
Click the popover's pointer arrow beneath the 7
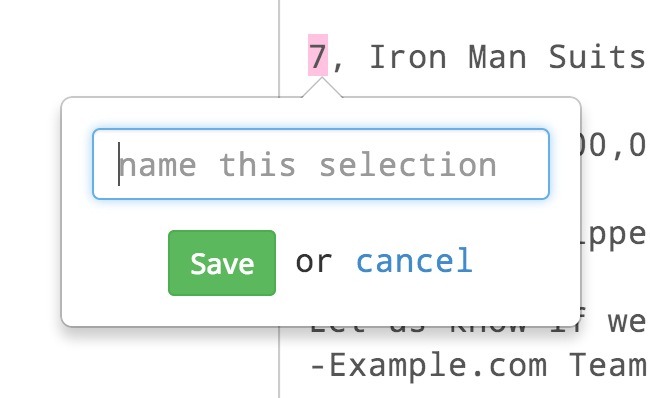click(x=322, y=87)
